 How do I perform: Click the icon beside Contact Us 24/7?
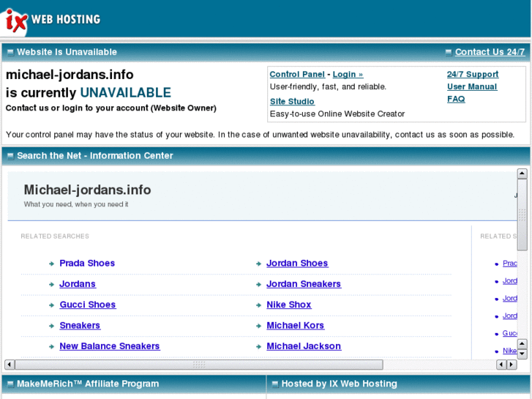449,52
